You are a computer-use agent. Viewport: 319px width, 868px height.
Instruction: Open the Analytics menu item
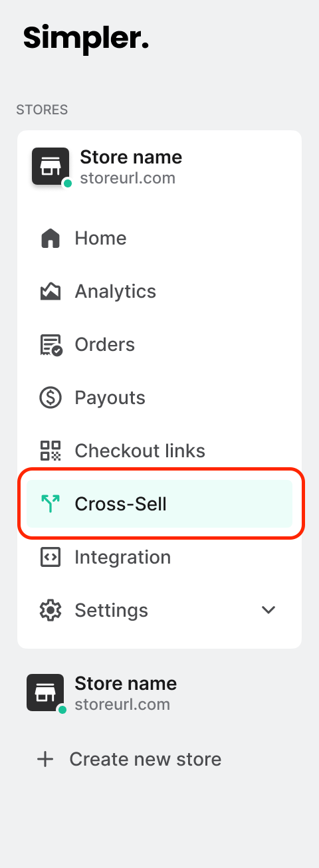pyautogui.click(x=159, y=292)
